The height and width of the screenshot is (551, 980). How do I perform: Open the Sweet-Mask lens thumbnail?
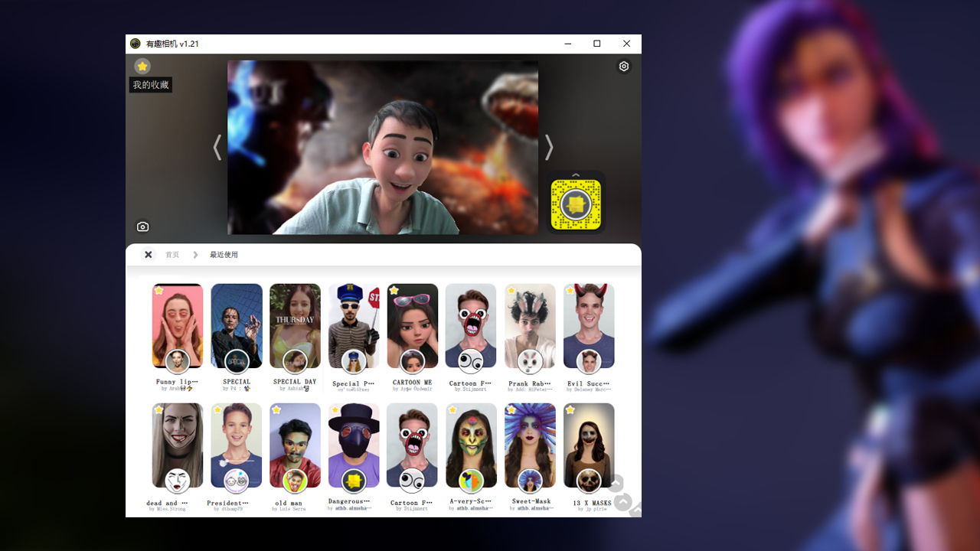tap(530, 444)
